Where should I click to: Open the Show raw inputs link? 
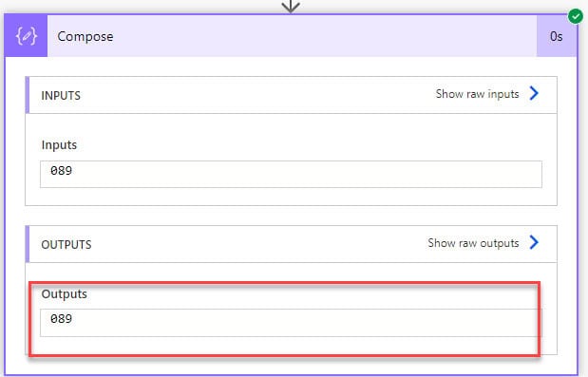[477, 94]
